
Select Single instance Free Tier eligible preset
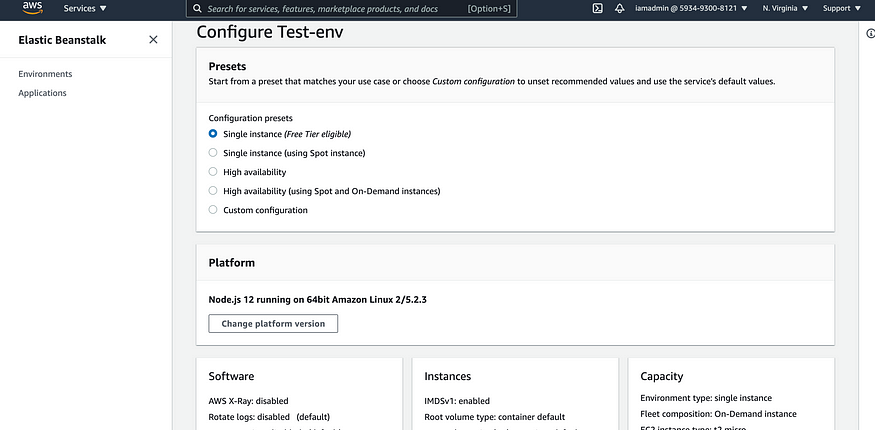pos(213,134)
